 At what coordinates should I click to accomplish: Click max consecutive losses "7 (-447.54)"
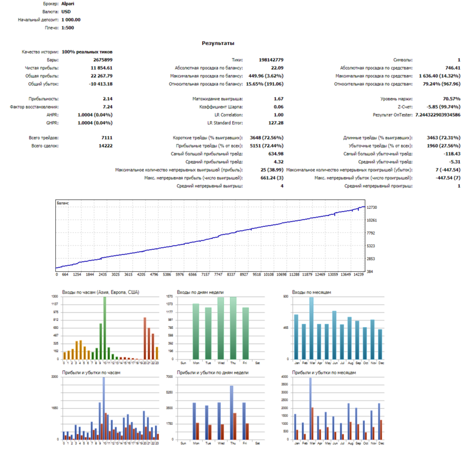[x=448, y=170]
